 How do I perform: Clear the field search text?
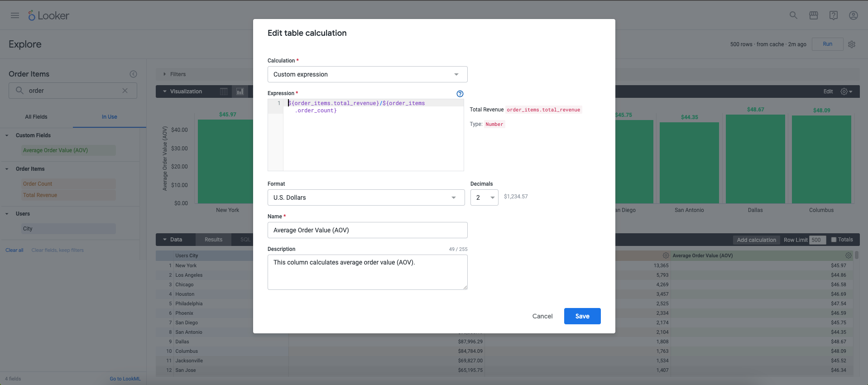[x=125, y=91]
